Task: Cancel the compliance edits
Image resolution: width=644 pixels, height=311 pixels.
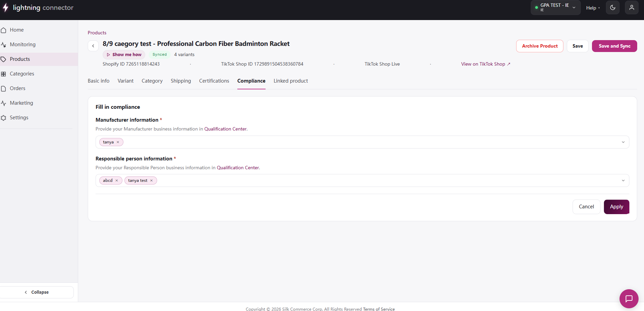Action: [587, 207]
